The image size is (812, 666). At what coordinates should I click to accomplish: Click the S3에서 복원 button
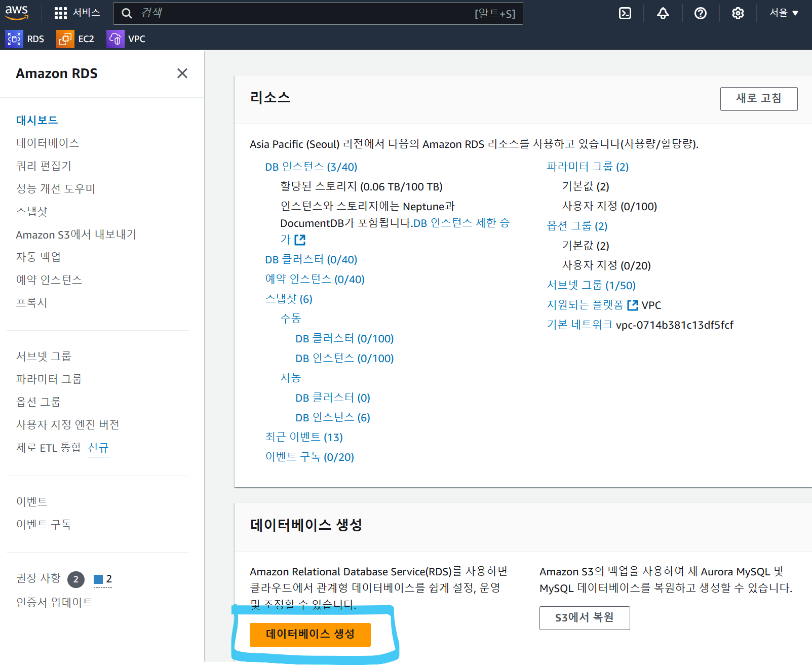tap(585, 618)
